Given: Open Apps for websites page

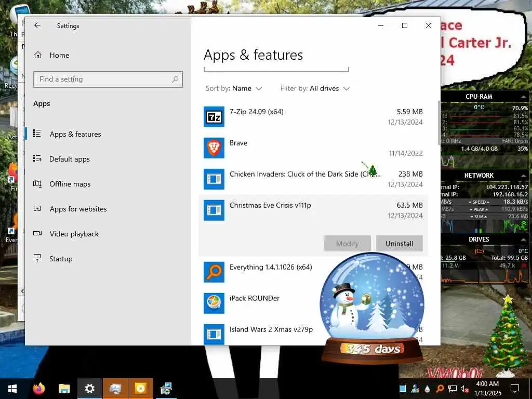Looking at the screenshot, I should [x=78, y=209].
